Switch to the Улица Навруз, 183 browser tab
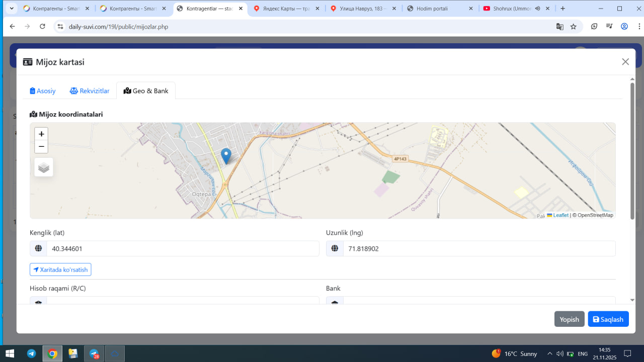The image size is (644, 362). 364,9
